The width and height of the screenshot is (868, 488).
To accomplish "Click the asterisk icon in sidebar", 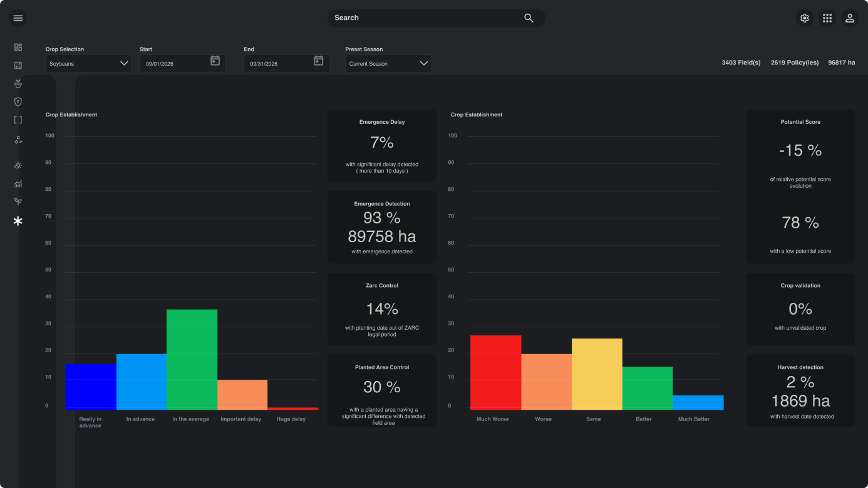I will point(18,221).
